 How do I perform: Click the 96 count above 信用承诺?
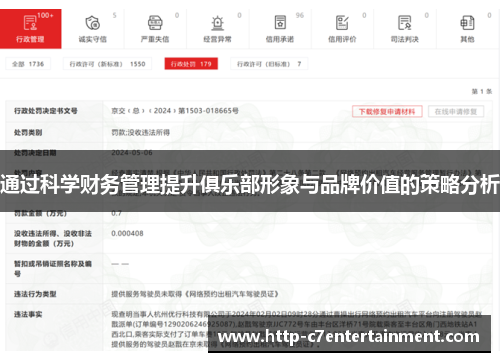coord(300,15)
